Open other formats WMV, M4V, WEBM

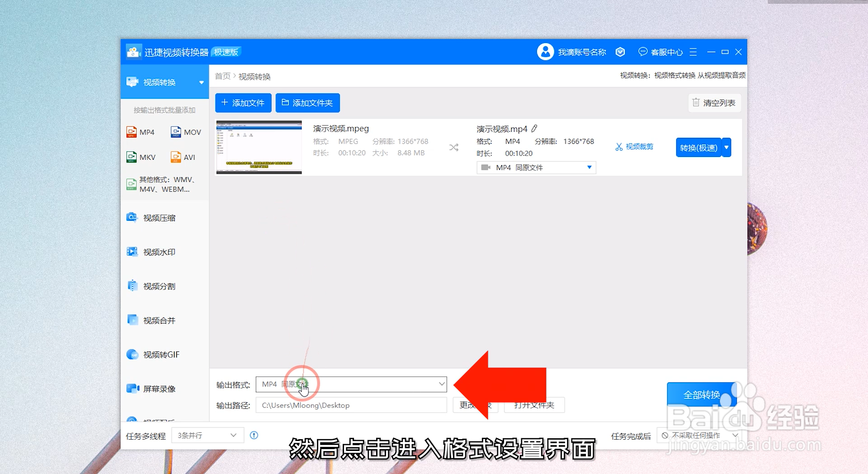(161, 184)
